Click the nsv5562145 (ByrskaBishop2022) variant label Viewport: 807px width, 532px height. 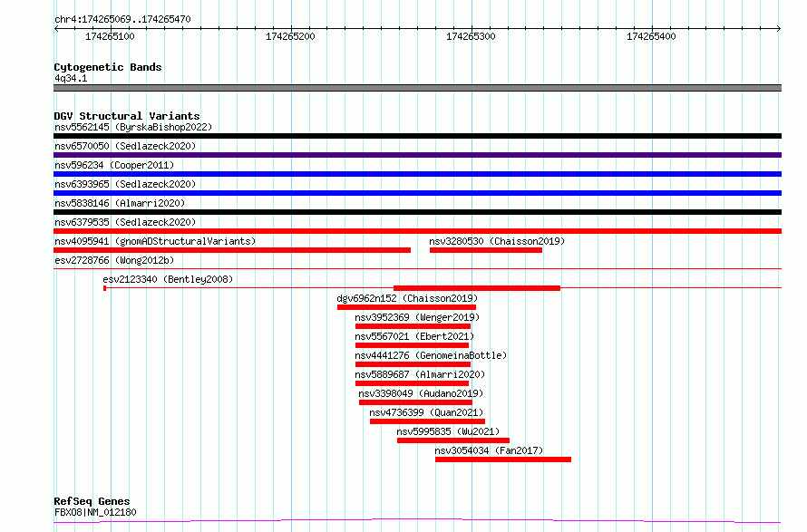[133, 127]
